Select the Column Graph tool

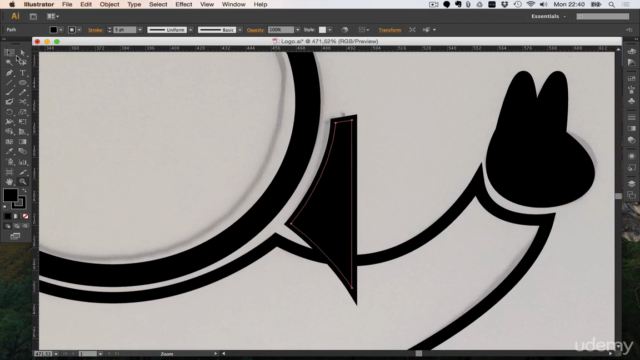click(22, 162)
